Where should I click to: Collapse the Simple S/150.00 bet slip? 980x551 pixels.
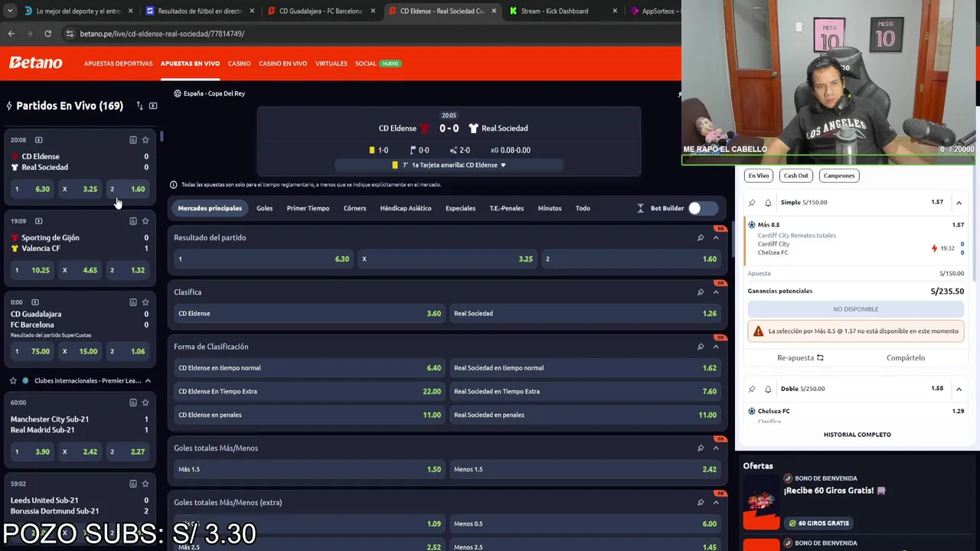tap(959, 203)
